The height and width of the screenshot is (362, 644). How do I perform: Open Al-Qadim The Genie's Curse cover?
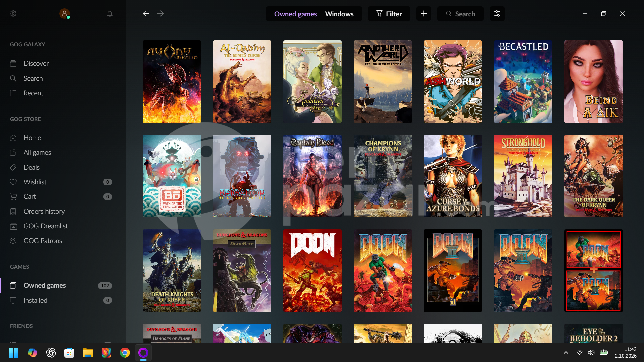click(x=242, y=82)
